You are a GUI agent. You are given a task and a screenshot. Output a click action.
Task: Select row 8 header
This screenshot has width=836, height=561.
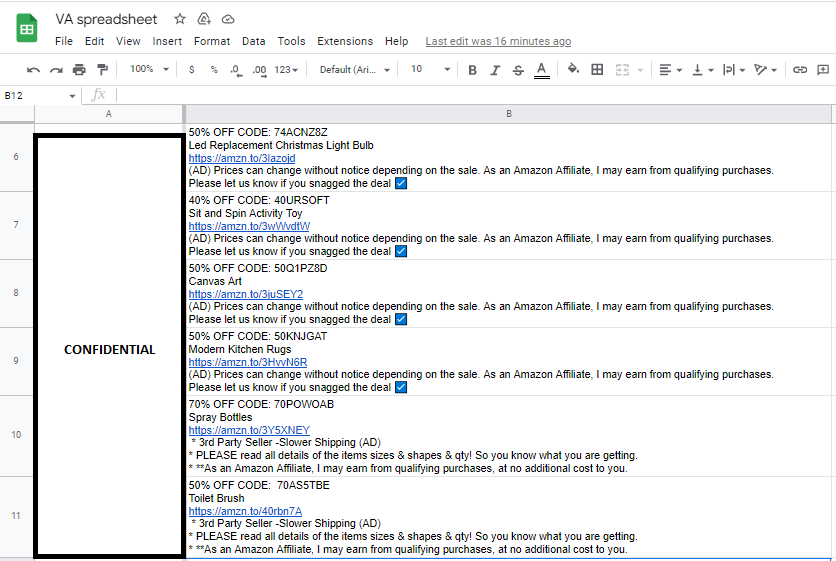pos(17,293)
